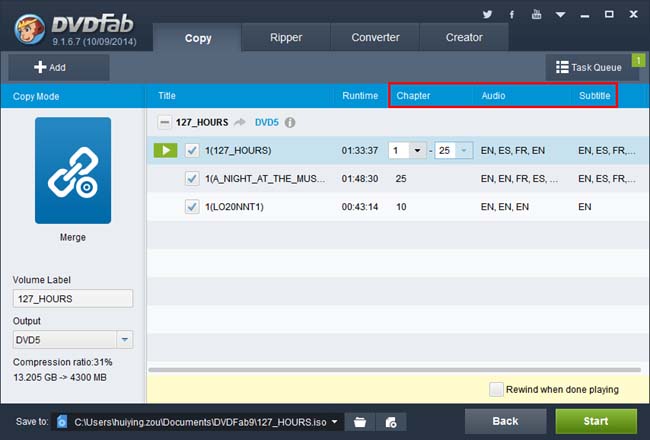Collapse the 127_HOURS source group
This screenshot has height=440, width=650.
pos(164,122)
